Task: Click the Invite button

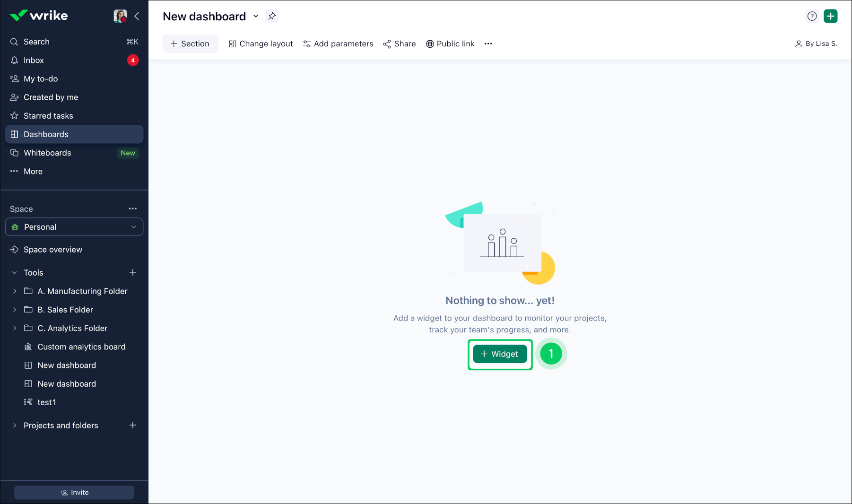Action: pos(74,492)
